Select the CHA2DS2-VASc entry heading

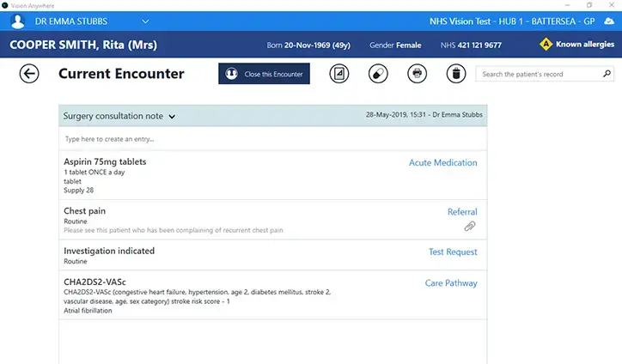95,282
